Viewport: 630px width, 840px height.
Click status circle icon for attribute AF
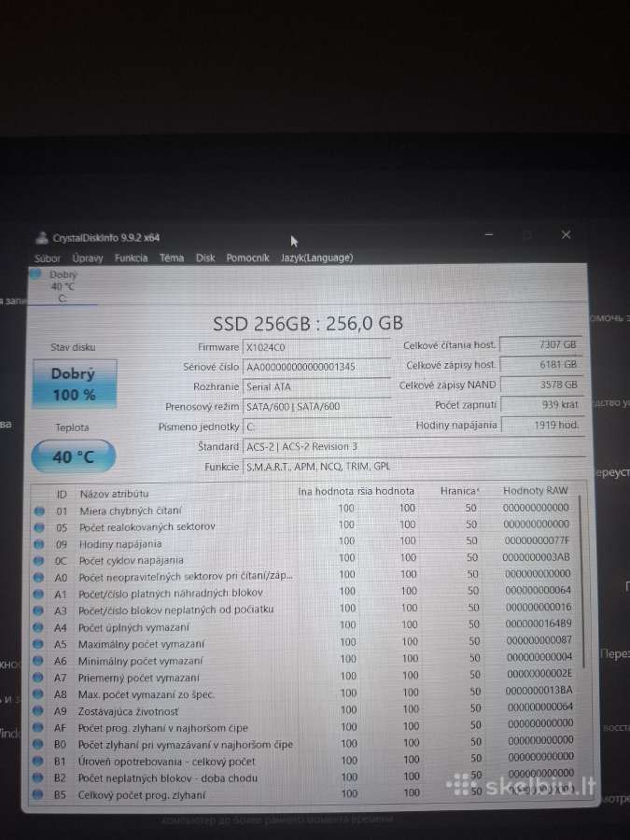[37, 727]
